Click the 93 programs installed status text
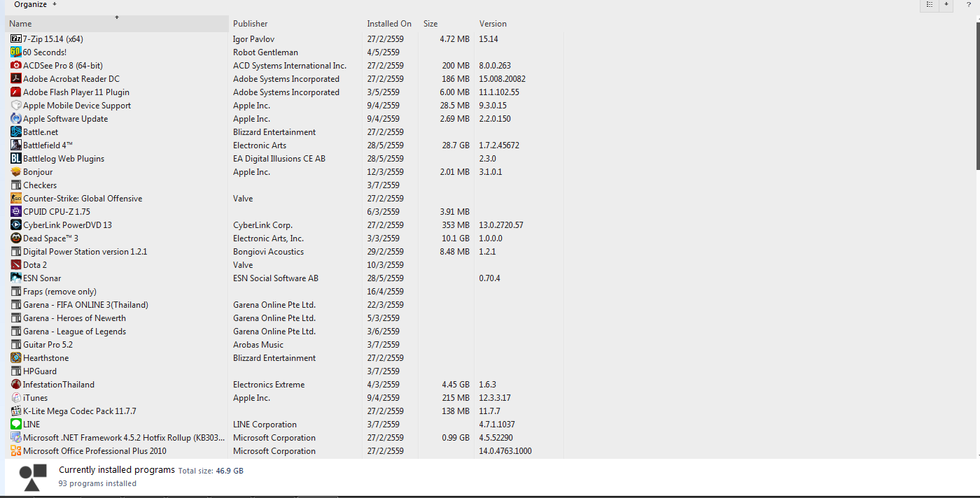Screen dimensions: 980x498 point(97,483)
